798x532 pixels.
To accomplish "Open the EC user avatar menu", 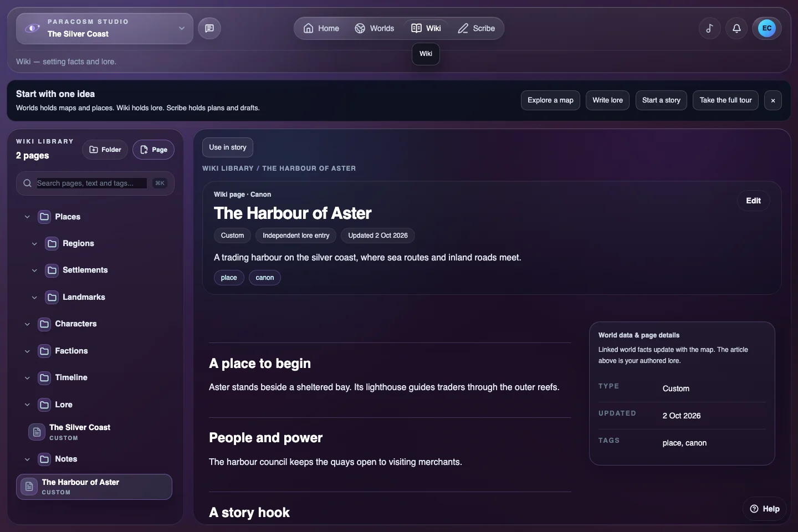I will coord(767,28).
